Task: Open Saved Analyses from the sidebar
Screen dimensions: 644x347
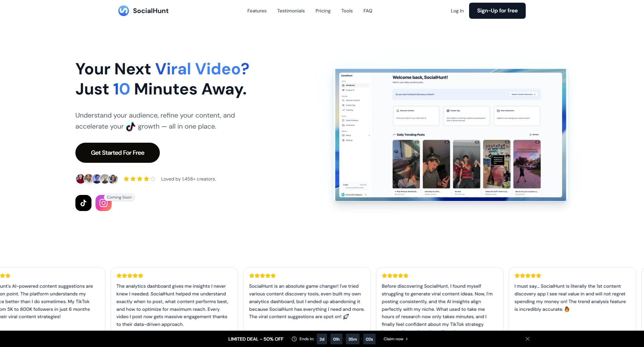Action: (343, 120)
